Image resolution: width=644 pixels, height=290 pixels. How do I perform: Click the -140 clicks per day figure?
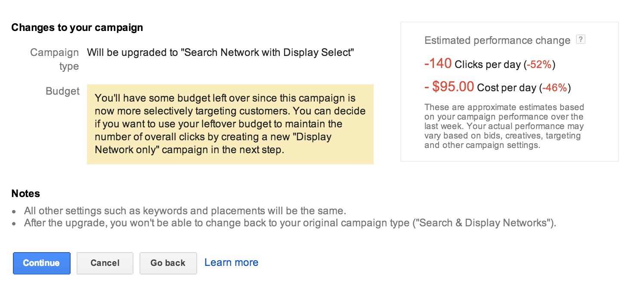coord(438,64)
